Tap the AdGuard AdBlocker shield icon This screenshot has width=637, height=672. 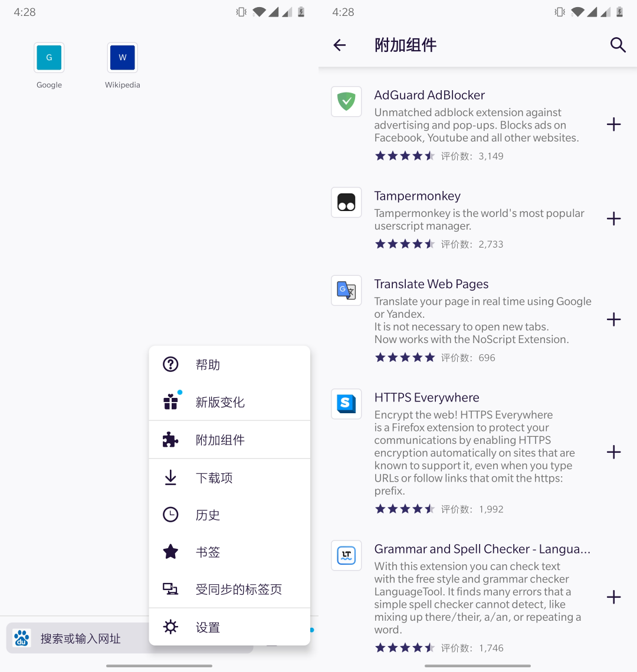tap(346, 101)
